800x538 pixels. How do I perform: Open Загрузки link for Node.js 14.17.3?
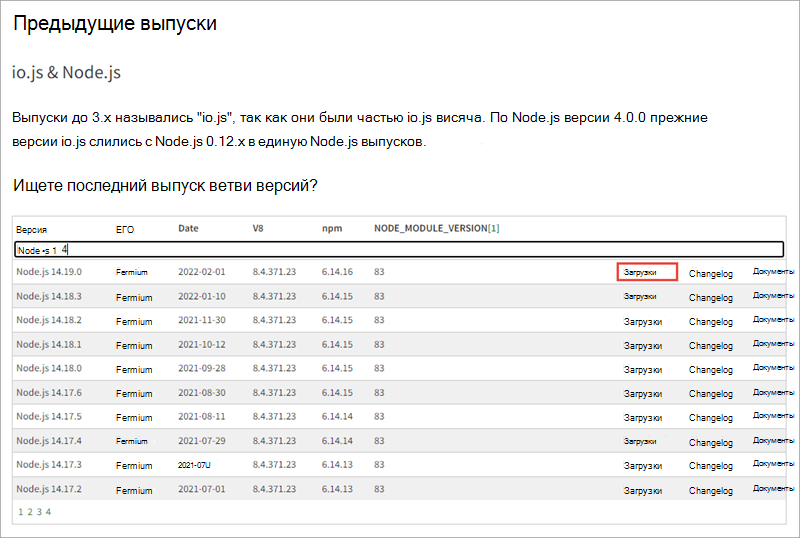click(x=643, y=466)
